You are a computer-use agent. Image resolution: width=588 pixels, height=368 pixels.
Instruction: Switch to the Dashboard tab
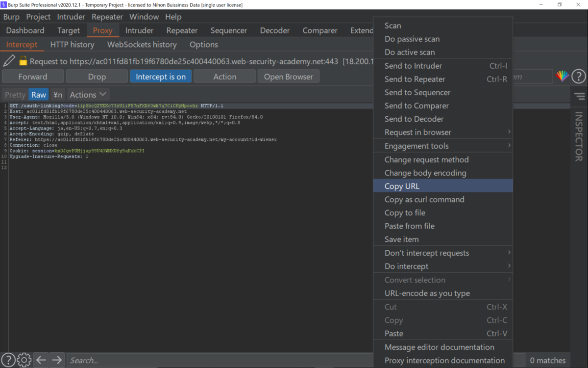(x=25, y=30)
